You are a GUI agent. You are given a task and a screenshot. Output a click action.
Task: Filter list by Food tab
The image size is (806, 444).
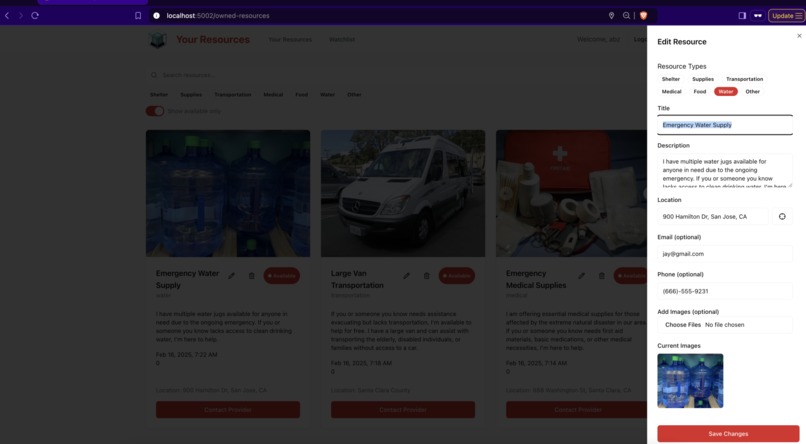tap(301, 95)
